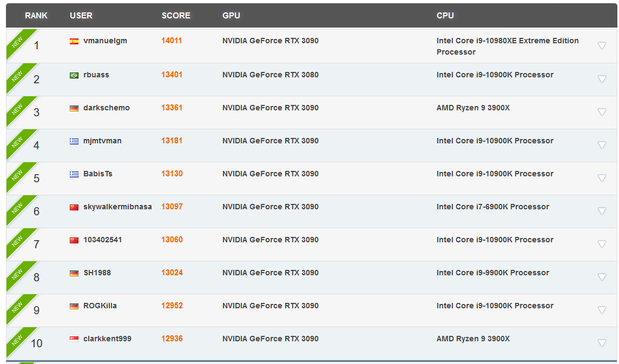619x364 pixels.
Task: Click China flag icon next to skywalkermibnasa
Action: point(74,207)
